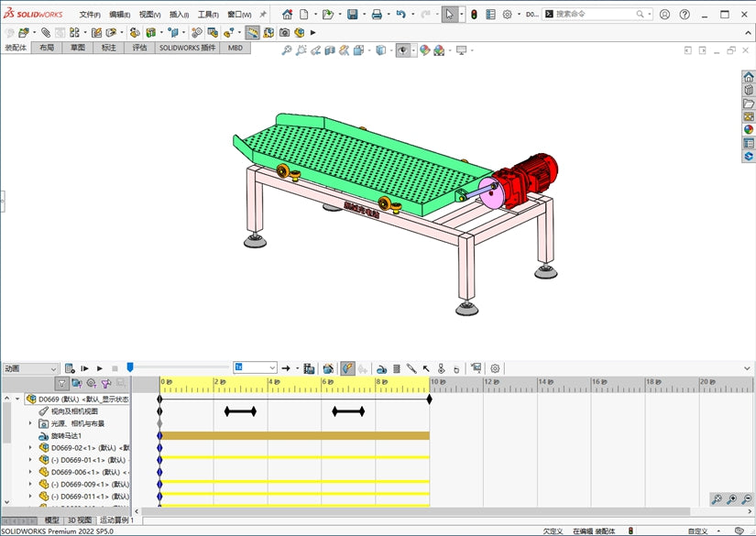The width and height of the screenshot is (756, 536).
Task: Switch to the 3D 视图 bottom tab
Action: [x=80, y=520]
